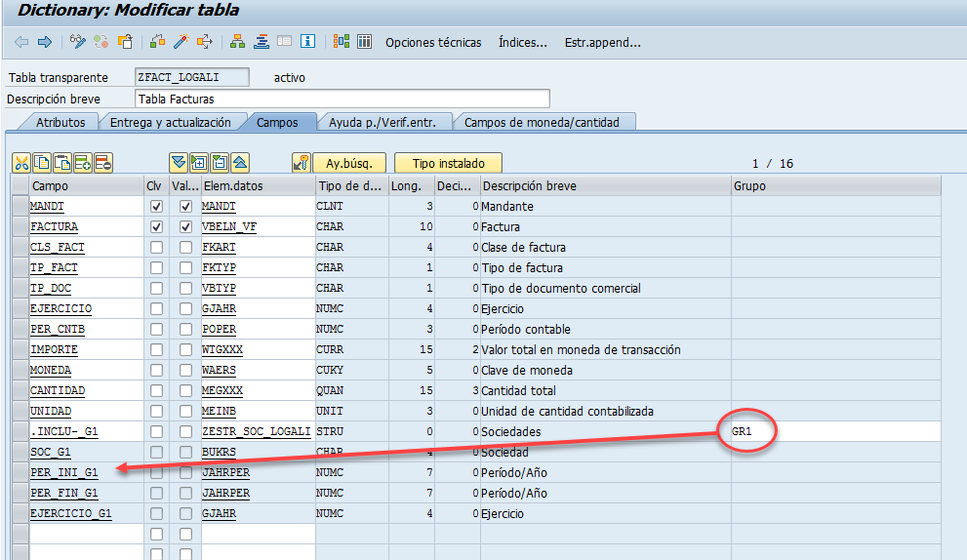967x560 pixels.
Task: Switch to Entrega y actualización tab
Action: point(170,122)
